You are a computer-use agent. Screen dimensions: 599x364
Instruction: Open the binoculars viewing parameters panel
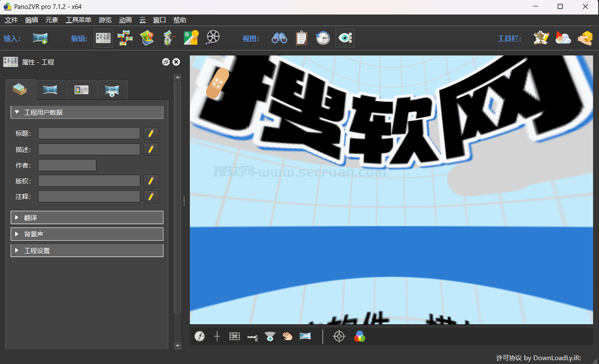279,38
